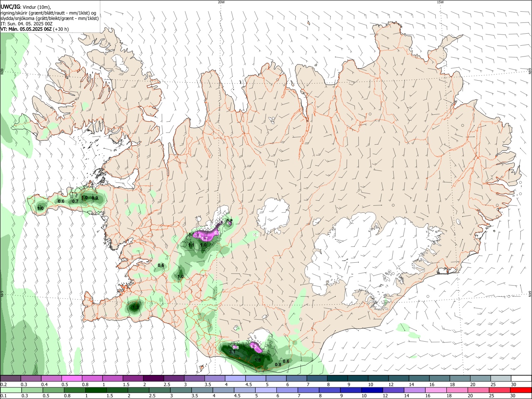Image resolution: width=532 pixels, height=399 pixels.
Task: Select the deep blue 10 swatch, lower legend row
Action: pyautogui.click(x=372, y=390)
